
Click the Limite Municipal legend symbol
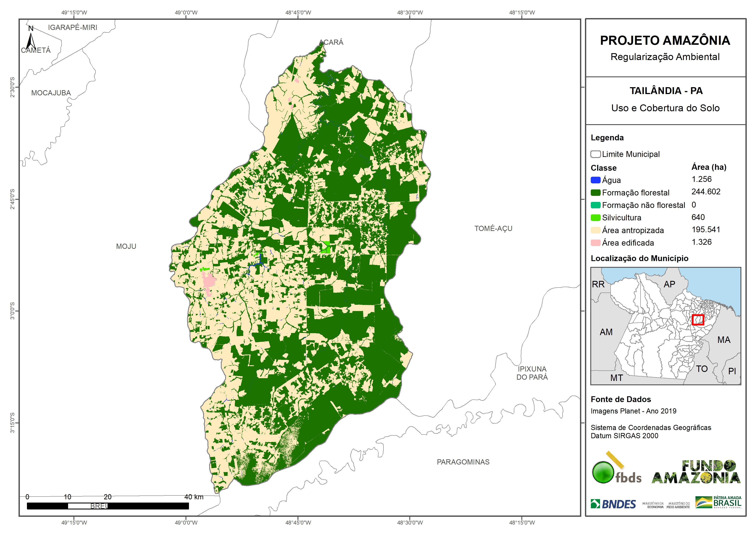pyautogui.click(x=595, y=154)
